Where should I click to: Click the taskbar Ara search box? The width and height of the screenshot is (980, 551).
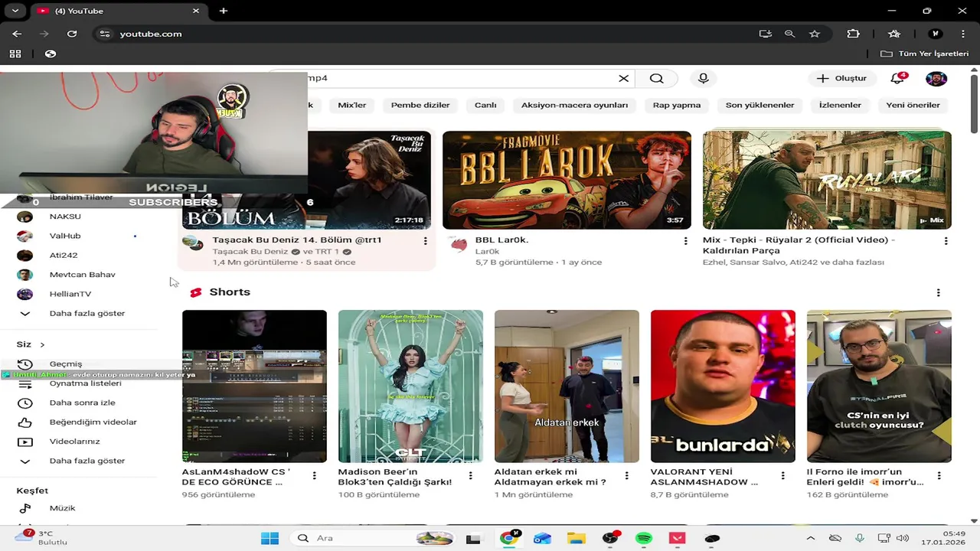371,538
